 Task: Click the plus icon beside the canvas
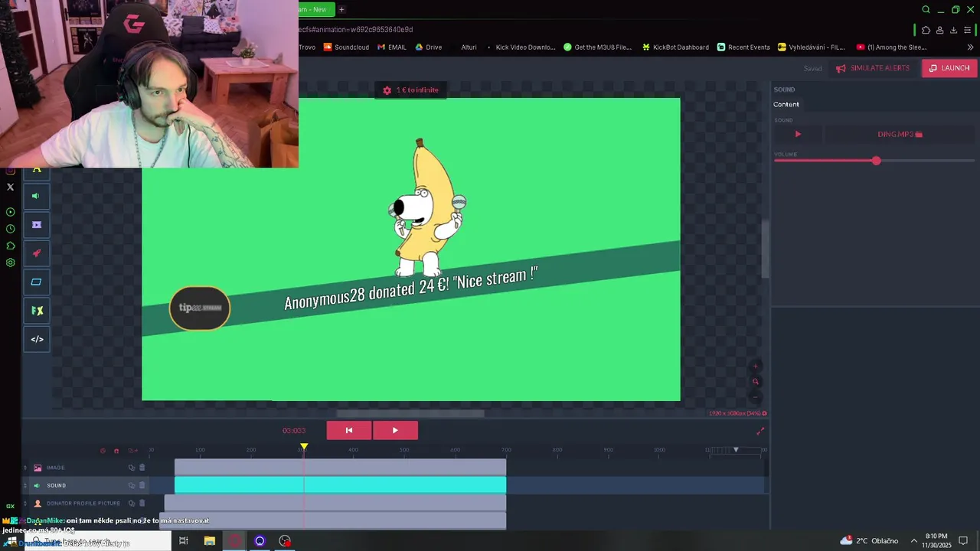(756, 366)
